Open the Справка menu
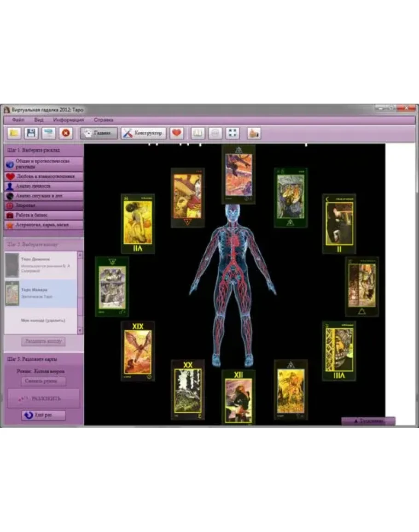Viewport: 419px width, 532px height. click(x=104, y=120)
